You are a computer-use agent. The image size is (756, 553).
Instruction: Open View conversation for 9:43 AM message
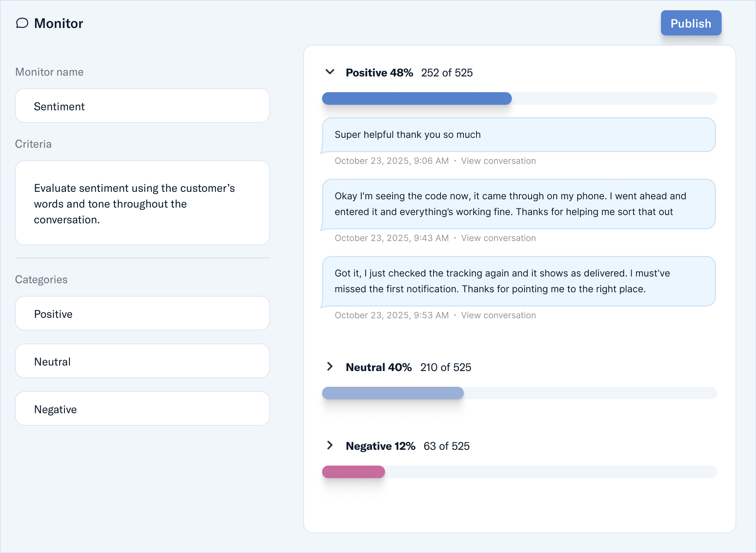(498, 238)
